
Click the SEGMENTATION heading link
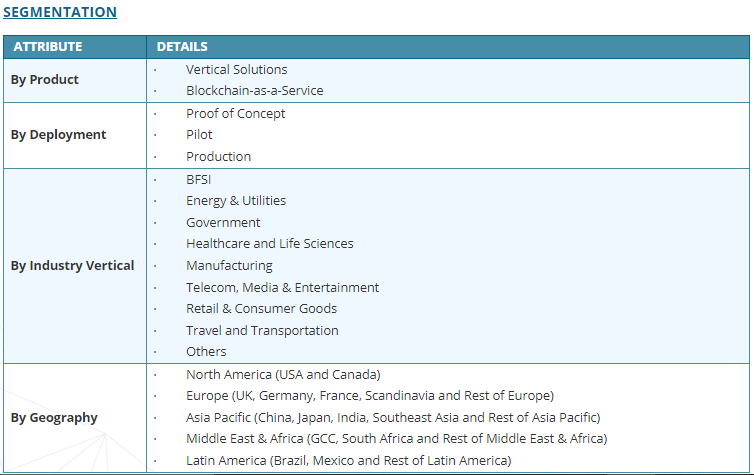click(x=59, y=12)
